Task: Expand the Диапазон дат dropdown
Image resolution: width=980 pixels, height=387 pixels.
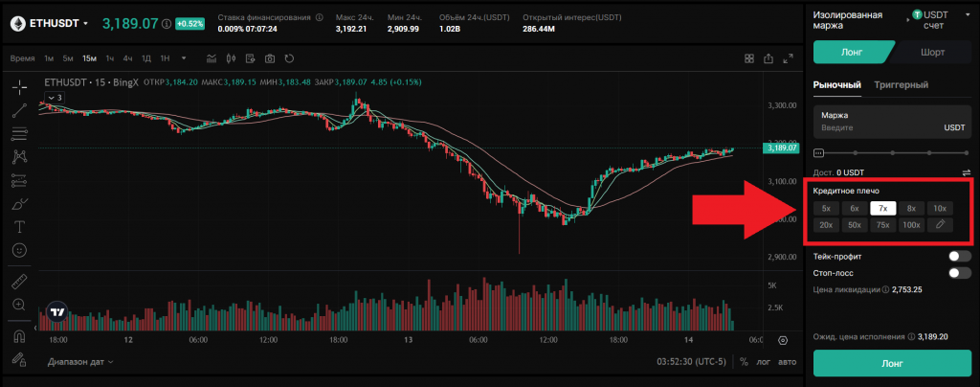Action: (x=79, y=362)
